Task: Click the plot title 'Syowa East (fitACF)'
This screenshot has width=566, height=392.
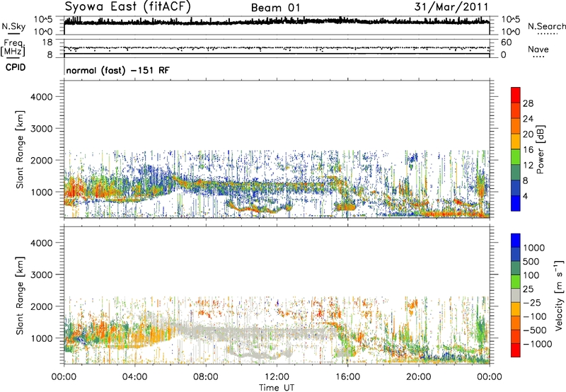Action: pyautogui.click(x=127, y=7)
